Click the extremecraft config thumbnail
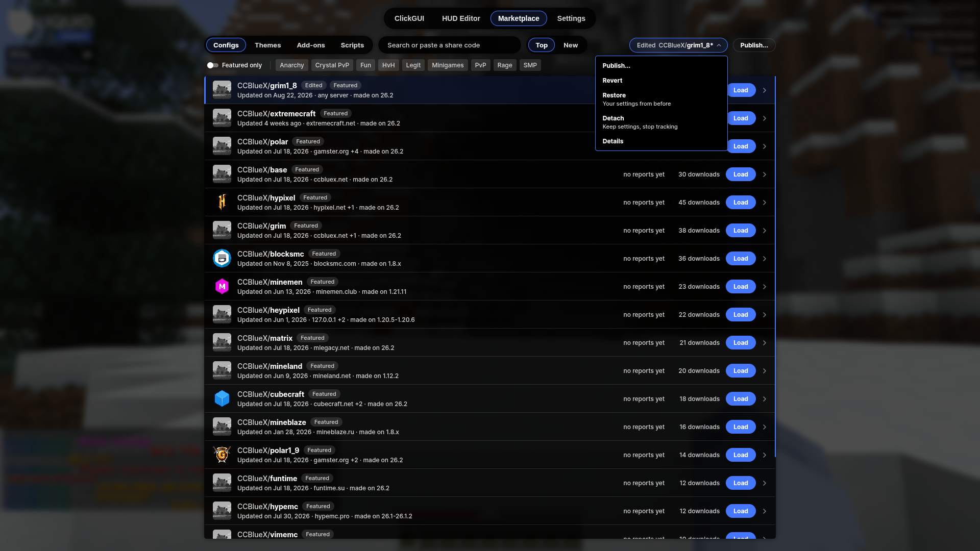Viewport: 980px width, 551px height. [x=222, y=118]
